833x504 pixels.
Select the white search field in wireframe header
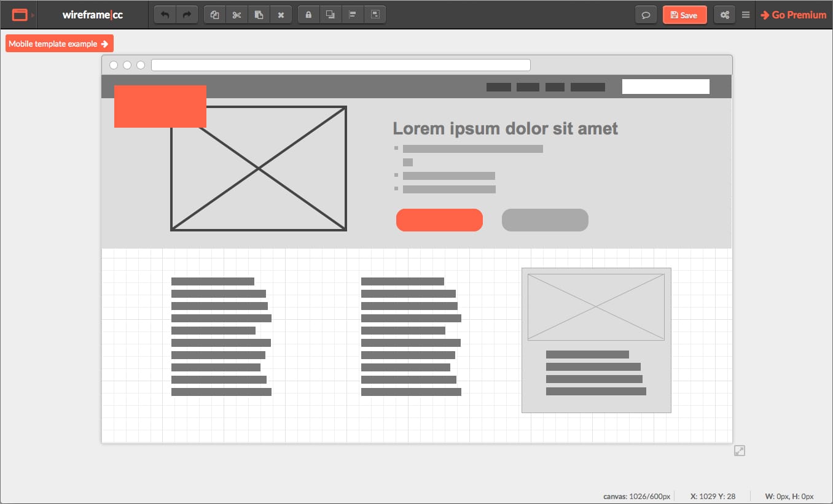(665, 87)
